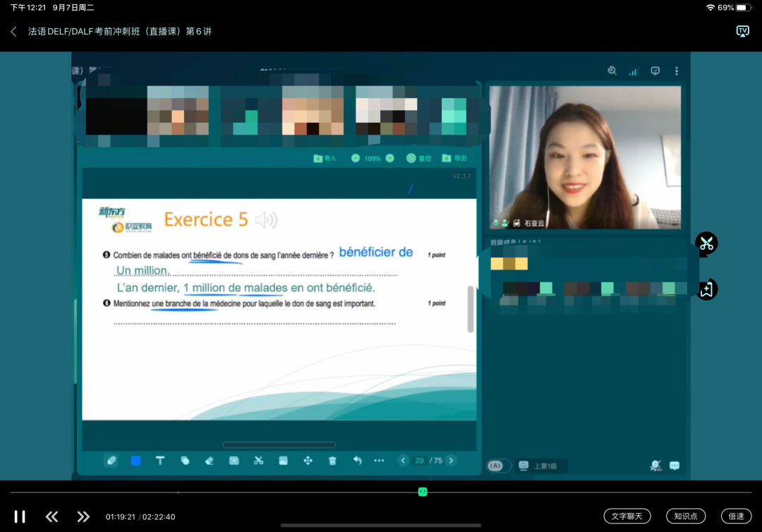Pick the blue pen color swatch
762x532 pixels.
[x=135, y=461]
